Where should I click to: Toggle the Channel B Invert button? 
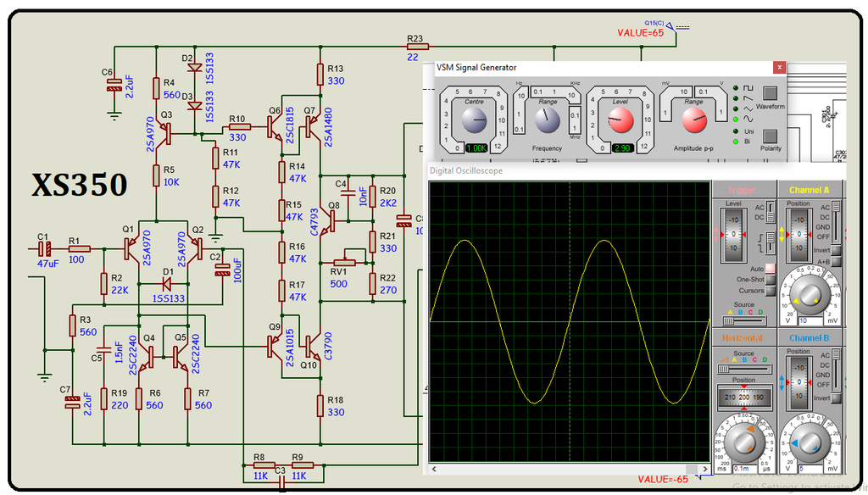[836, 398]
